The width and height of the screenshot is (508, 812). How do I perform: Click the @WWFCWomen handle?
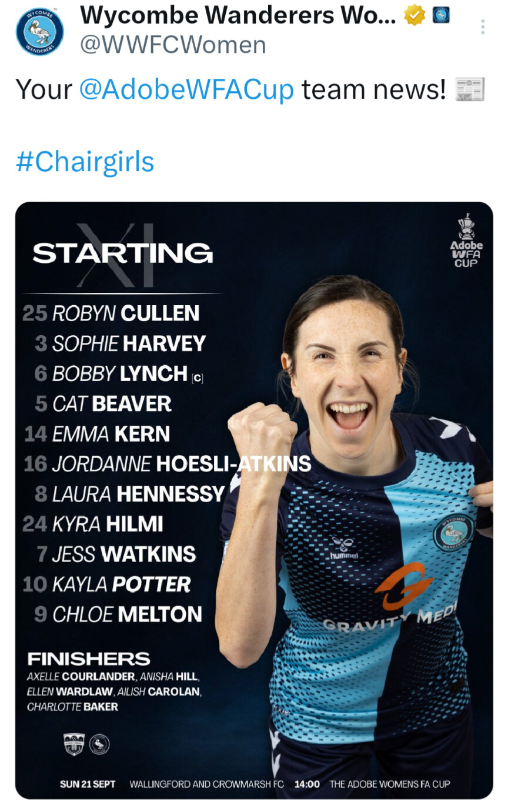(173, 45)
